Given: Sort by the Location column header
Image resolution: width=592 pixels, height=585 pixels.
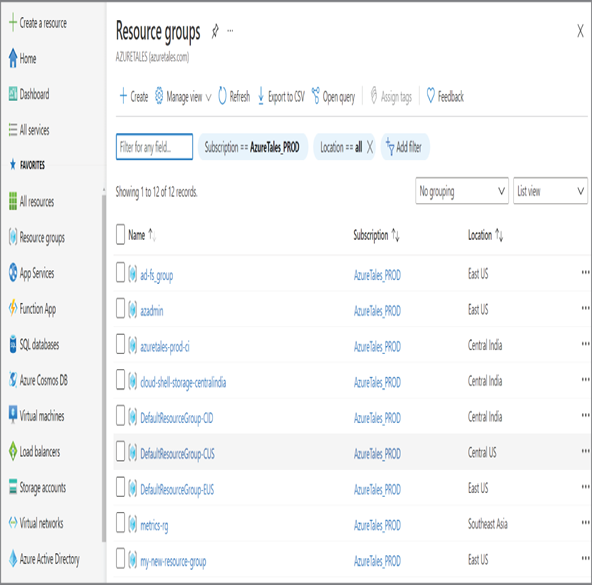Looking at the screenshot, I should [x=485, y=235].
